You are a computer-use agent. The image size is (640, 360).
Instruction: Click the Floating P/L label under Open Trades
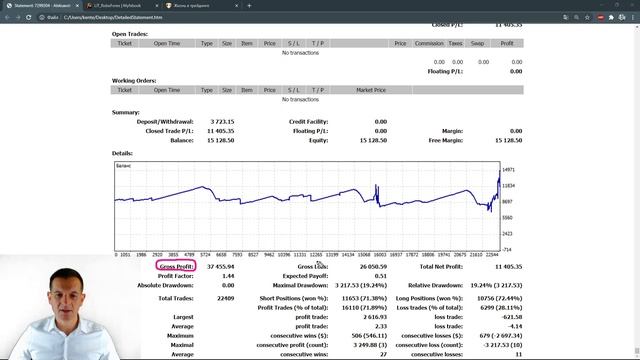tap(445, 71)
